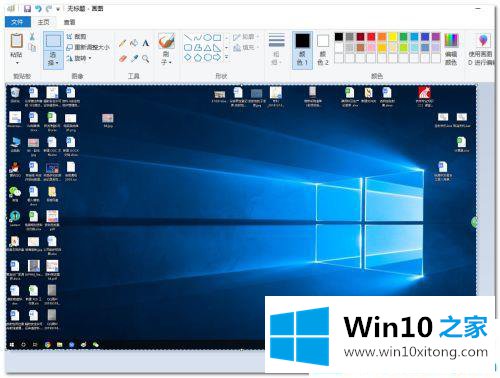Open the line Size thickness dropdown
This screenshot has width=500, height=378.
tap(277, 49)
